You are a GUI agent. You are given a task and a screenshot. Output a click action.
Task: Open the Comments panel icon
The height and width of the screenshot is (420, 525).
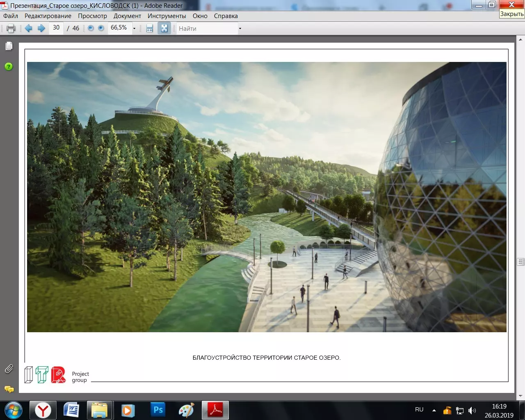pos(9,389)
